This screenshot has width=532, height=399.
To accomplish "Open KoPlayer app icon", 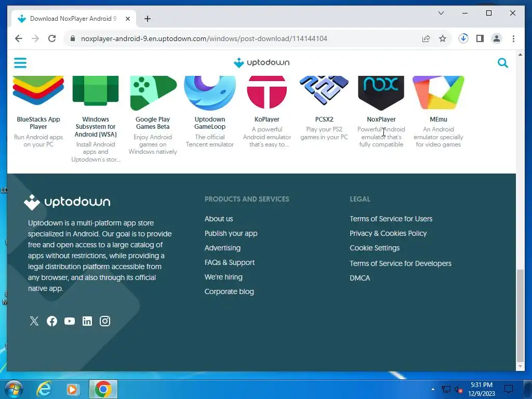I will [x=267, y=92].
